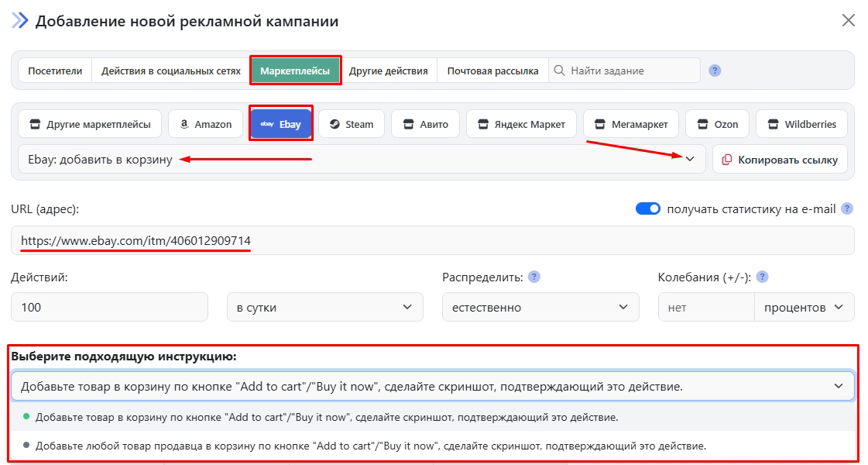Viewport: 868px width, 465px height.
Task: Click the help icon next to Колебания
Action: point(762,277)
